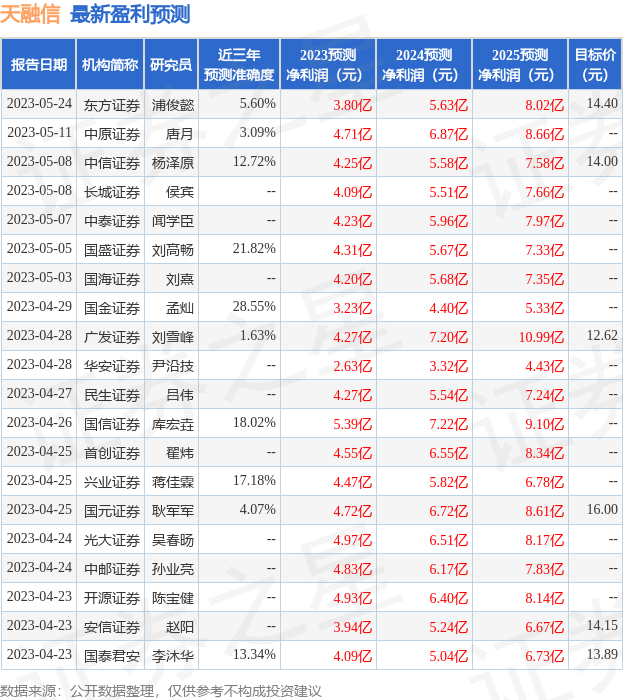The height and width of the screenshot is (700, 623).
Task: Select the 研究员 column header
Action: pyautogui.click(x=171, y=65)
